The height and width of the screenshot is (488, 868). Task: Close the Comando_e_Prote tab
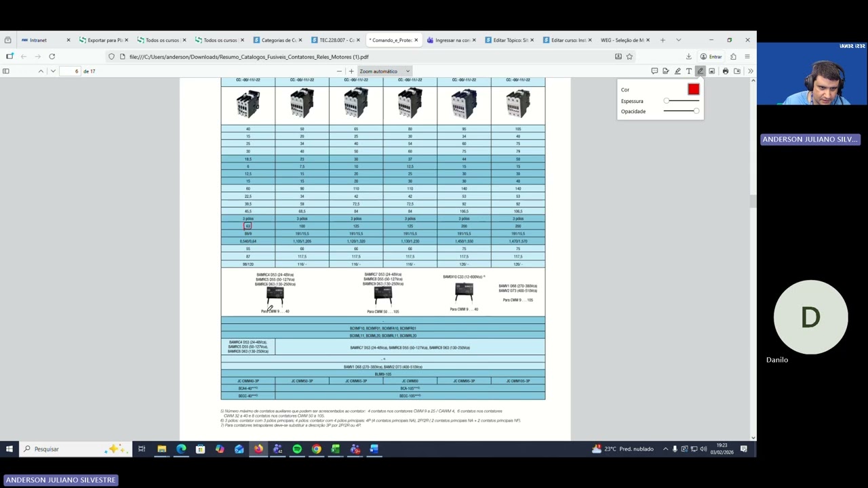coord(416,40)
